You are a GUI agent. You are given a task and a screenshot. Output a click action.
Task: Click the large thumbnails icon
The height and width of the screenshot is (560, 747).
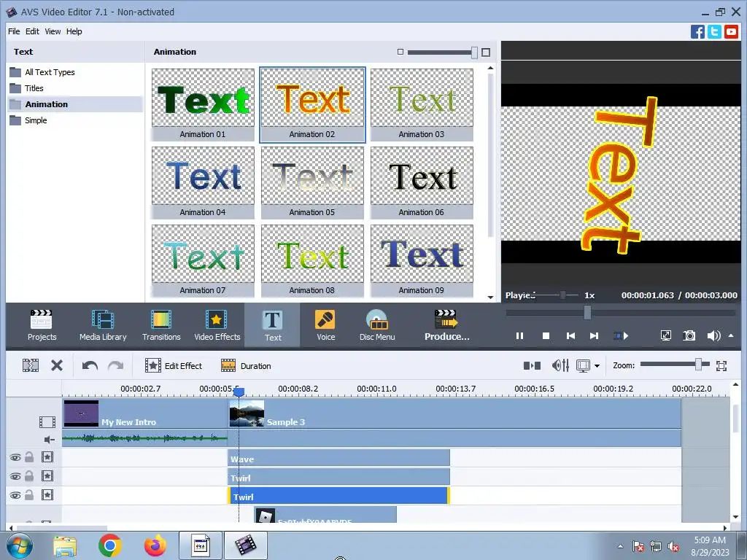click(x=485, y=52)
